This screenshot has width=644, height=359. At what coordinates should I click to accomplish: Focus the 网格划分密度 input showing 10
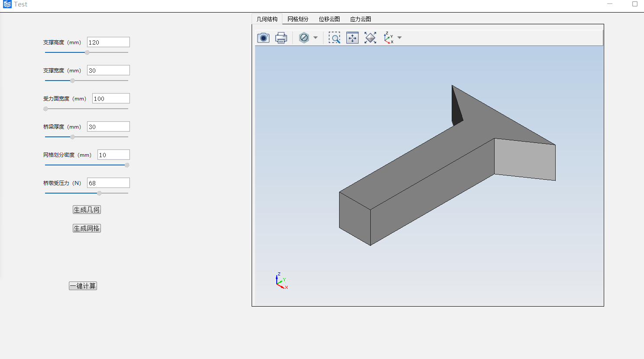[x=113, y=155]
